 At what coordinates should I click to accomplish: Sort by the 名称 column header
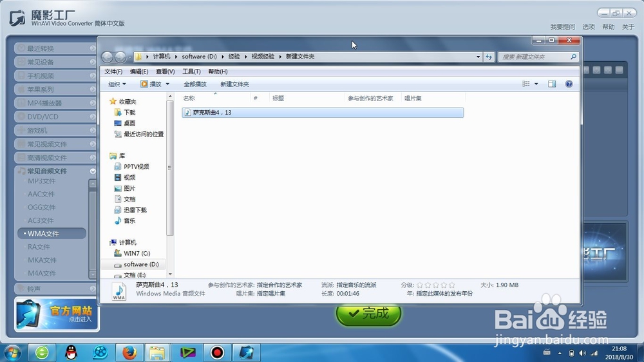coord(189,98)
